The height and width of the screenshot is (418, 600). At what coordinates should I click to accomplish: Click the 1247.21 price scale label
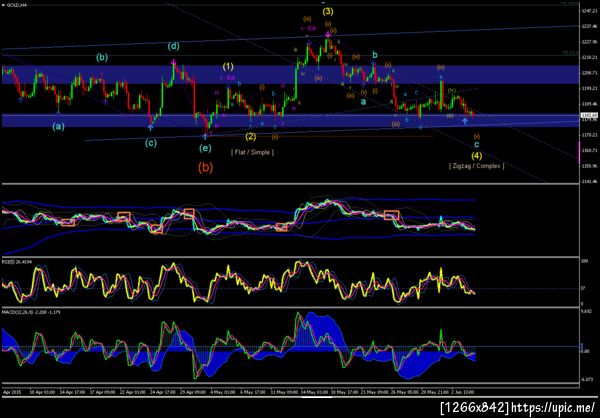pos(588,10)
